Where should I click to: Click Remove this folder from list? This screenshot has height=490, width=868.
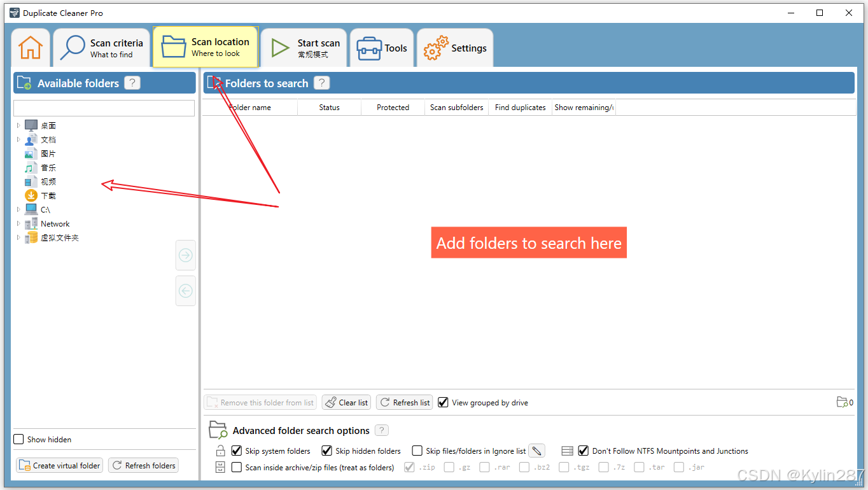pos(260,402)
